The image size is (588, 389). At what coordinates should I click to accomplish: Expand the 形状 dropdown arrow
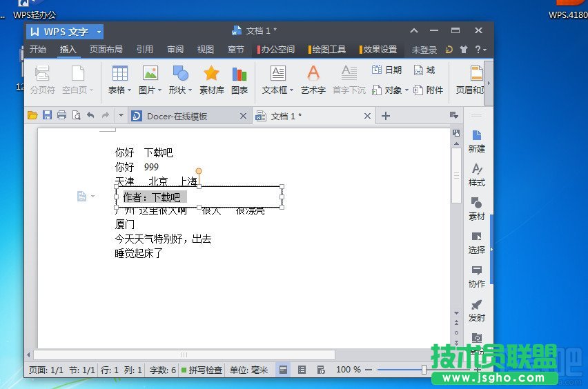coord(190,90)
